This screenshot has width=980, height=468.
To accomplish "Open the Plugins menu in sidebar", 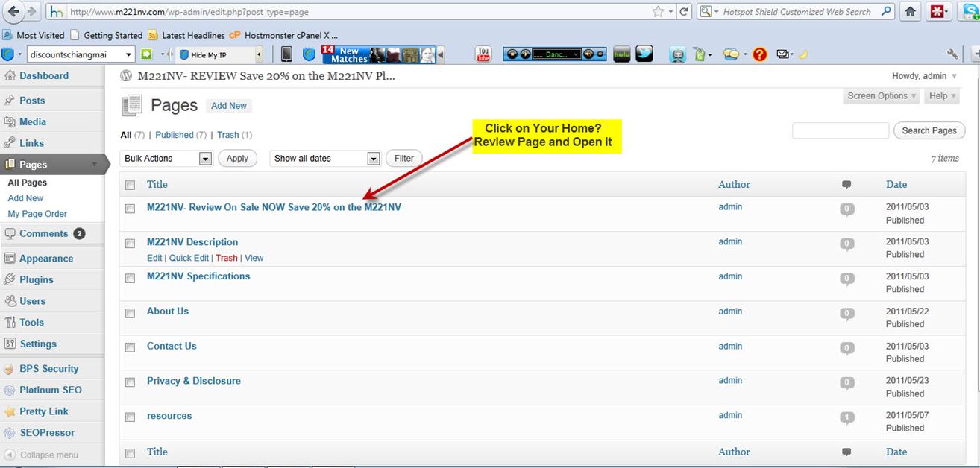I will pos(37,279).
